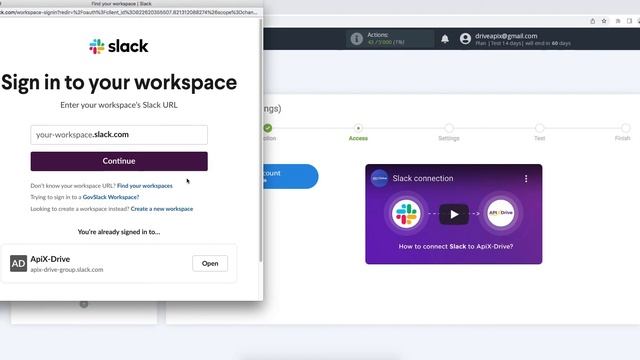Image resolution: width=640 pixels, height=360 pixels.
Task: Click the workspace URL input field
Action: coord(119,135)
